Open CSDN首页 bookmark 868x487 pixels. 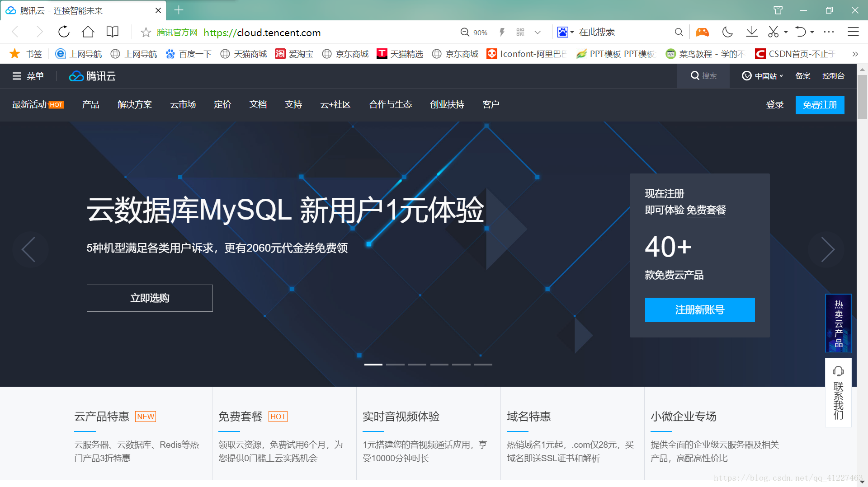pos(794,54)
